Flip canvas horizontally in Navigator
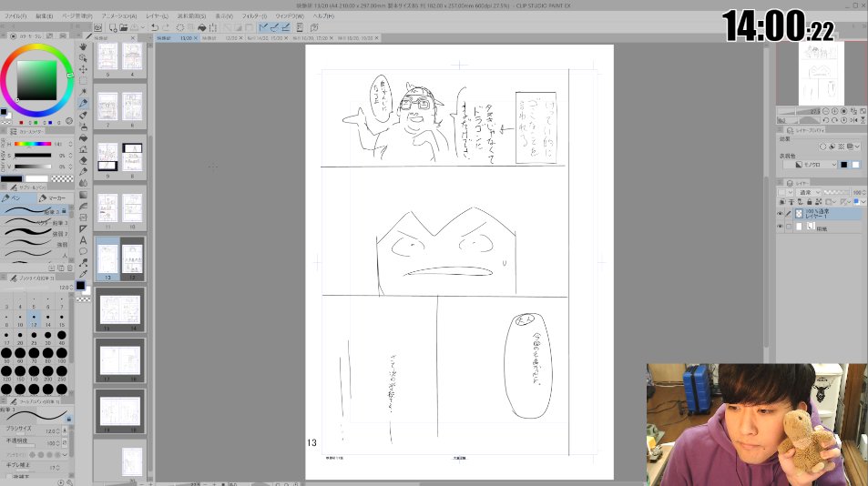Image resolution: width=868 pixels, height=486 pixels. (x=853, y=120)
